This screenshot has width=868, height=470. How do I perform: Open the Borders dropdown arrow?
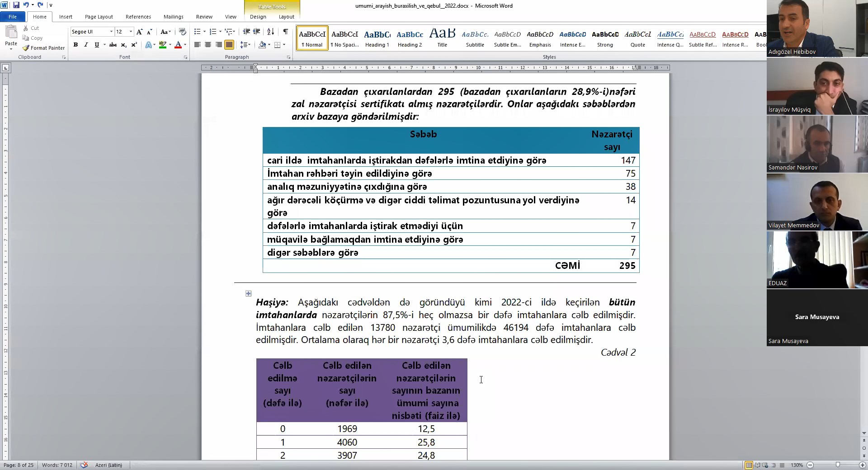[x=283, y=45]
